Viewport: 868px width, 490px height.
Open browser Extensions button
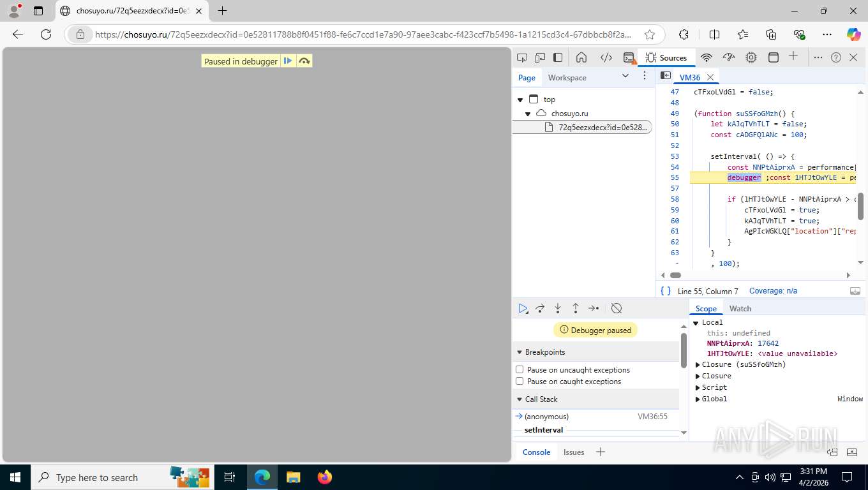click(684, 34)
